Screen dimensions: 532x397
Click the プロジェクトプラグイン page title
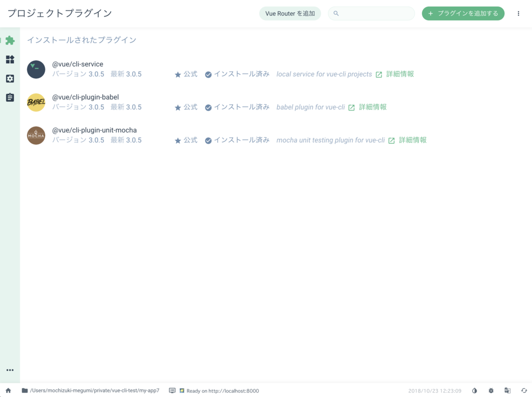[60, 13]
